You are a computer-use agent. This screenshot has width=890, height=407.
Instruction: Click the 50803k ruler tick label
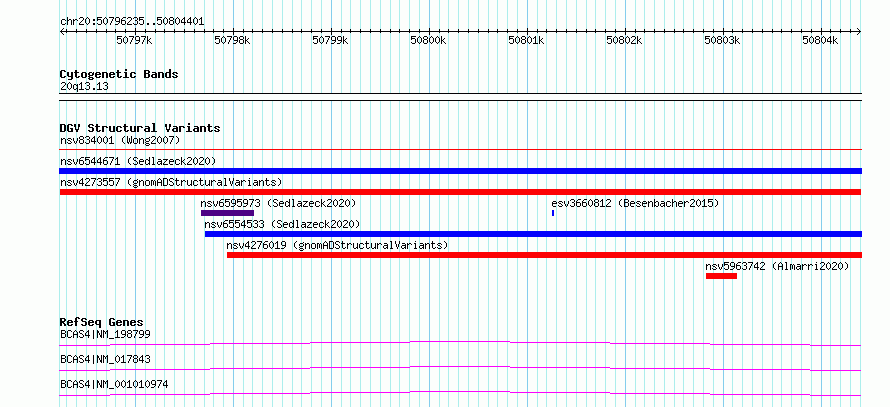[723, 40]
